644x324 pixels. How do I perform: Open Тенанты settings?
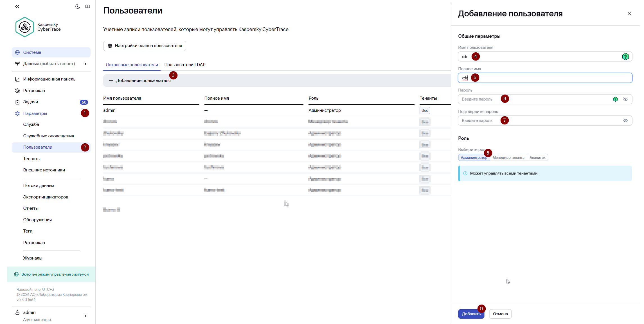(32, 159)
